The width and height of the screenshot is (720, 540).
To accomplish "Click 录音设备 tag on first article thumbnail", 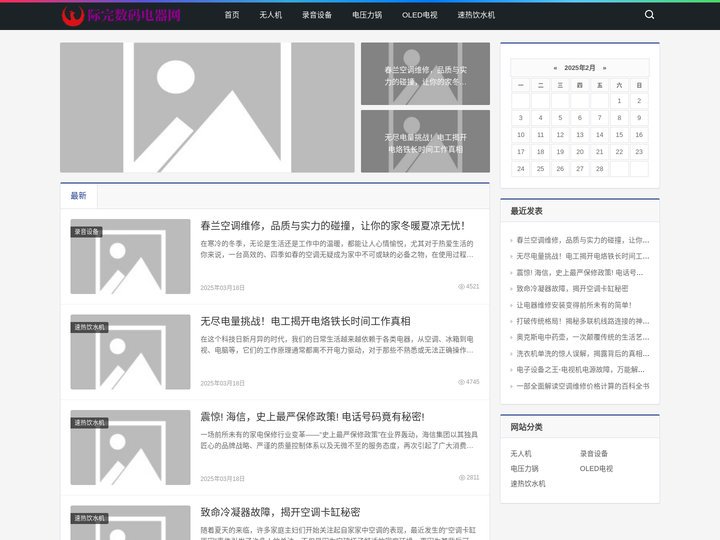I will click(x=87, y=232).
